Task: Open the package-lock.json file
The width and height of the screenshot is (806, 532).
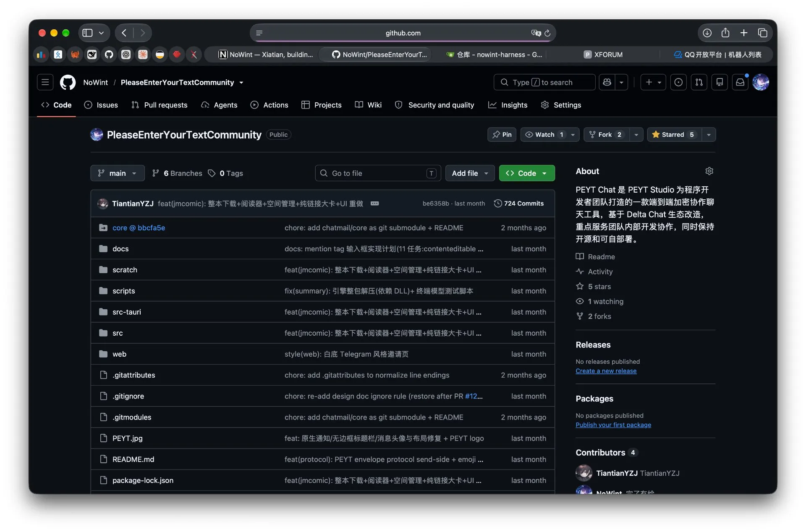Action: (x=143, y=480)
